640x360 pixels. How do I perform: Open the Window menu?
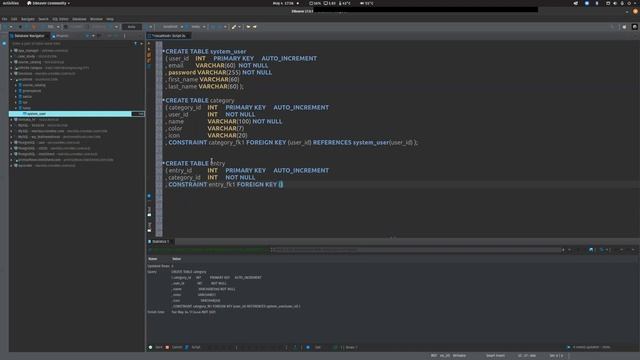coord(96,19)
